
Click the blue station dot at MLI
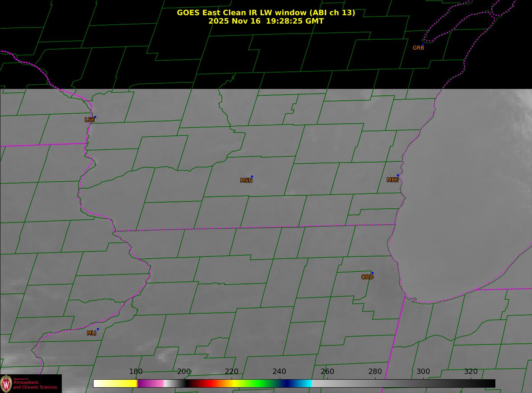coord(98,329)
